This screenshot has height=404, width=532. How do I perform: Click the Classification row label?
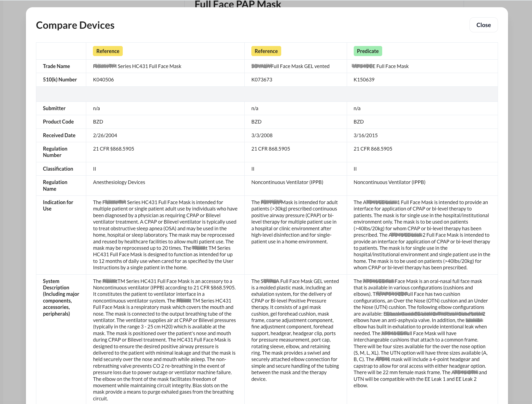58,169
